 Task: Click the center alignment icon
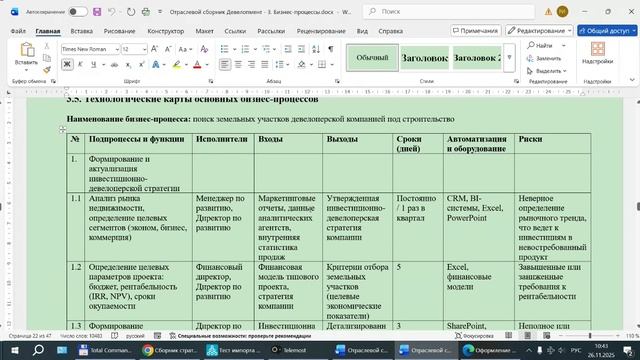238,64
